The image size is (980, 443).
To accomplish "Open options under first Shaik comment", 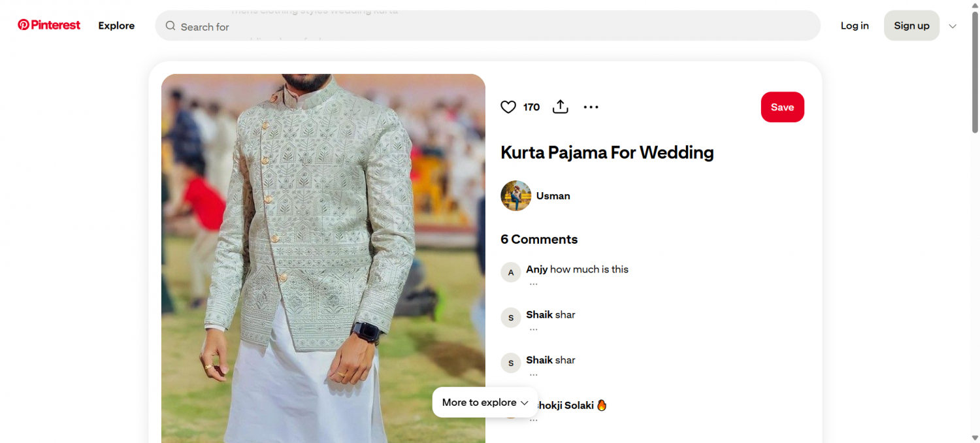I will pos(534,330).
